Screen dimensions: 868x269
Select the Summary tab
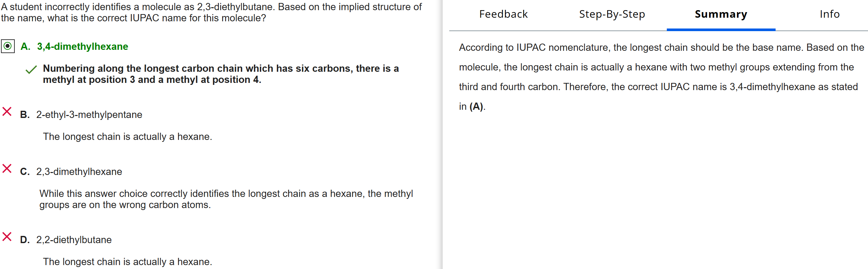[721, 14]
